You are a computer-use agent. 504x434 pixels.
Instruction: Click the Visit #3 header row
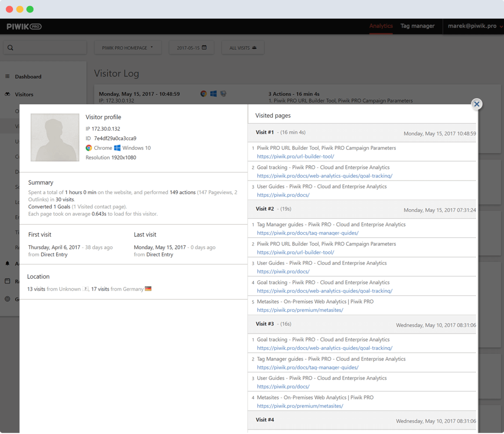[362, 324]
